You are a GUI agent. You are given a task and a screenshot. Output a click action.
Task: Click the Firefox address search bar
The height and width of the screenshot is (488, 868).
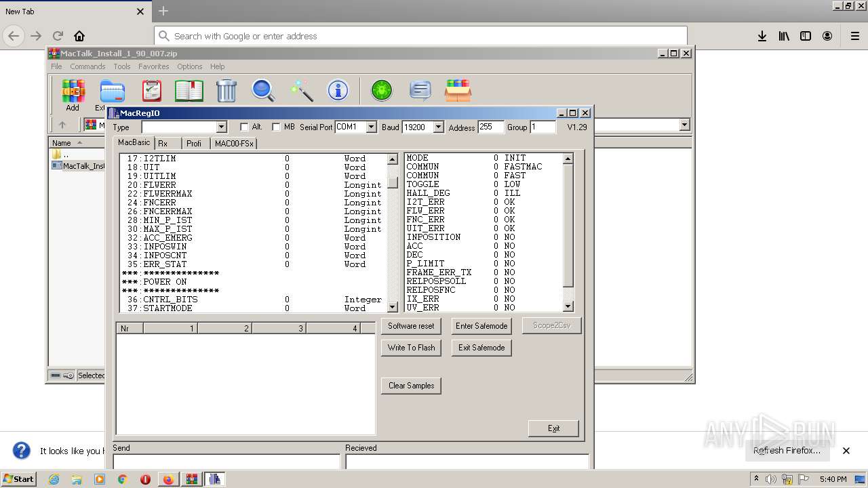point(420,36)
